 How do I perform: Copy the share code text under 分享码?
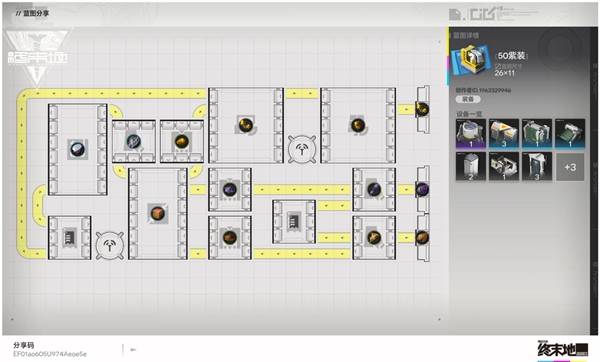(50, 354)
